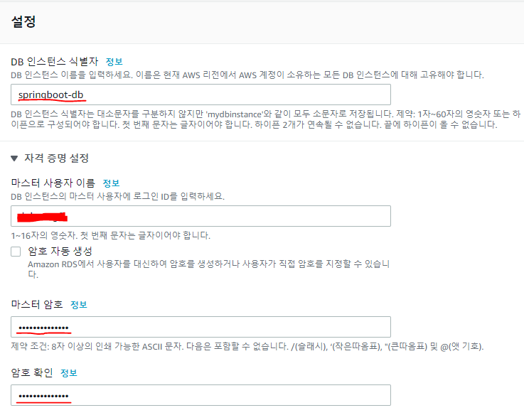Image resolution: width=524 pixels, height=420 pixels.
Task: Open 정보 link beside 마스터 암호
Action: point(78,305)
